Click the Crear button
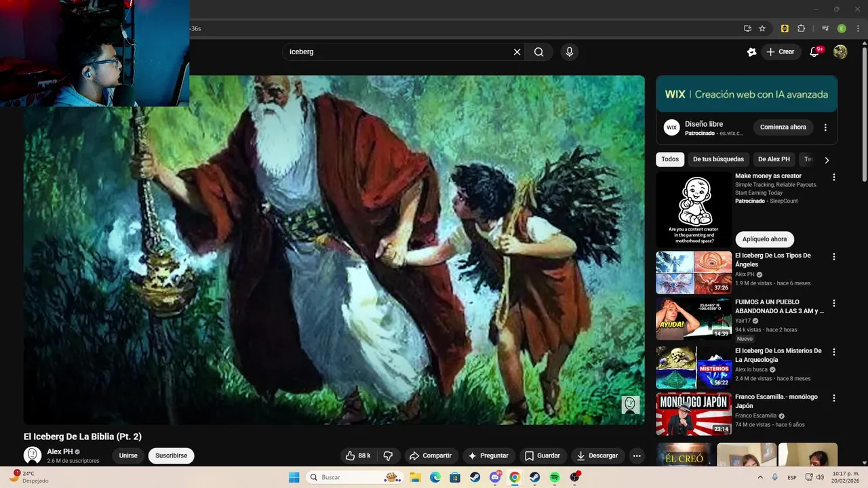This screenshot has width=868, height=488. tap(780, 52)
